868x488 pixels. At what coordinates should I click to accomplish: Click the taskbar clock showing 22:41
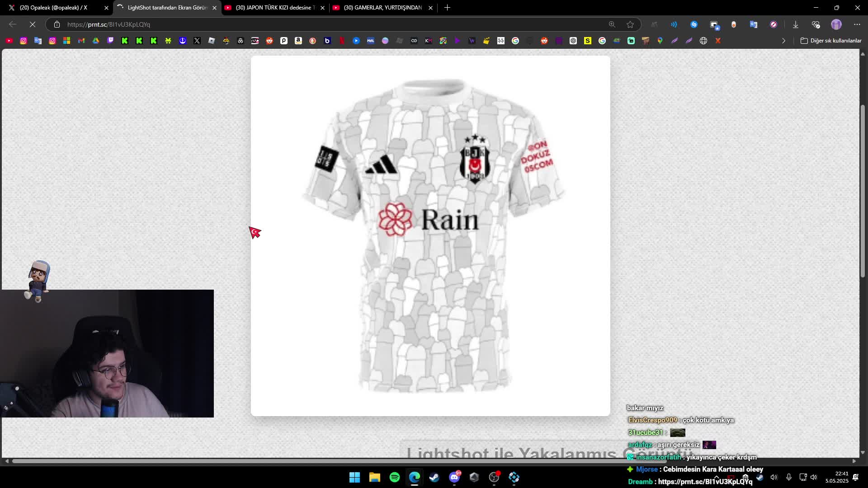click(837, 477)
